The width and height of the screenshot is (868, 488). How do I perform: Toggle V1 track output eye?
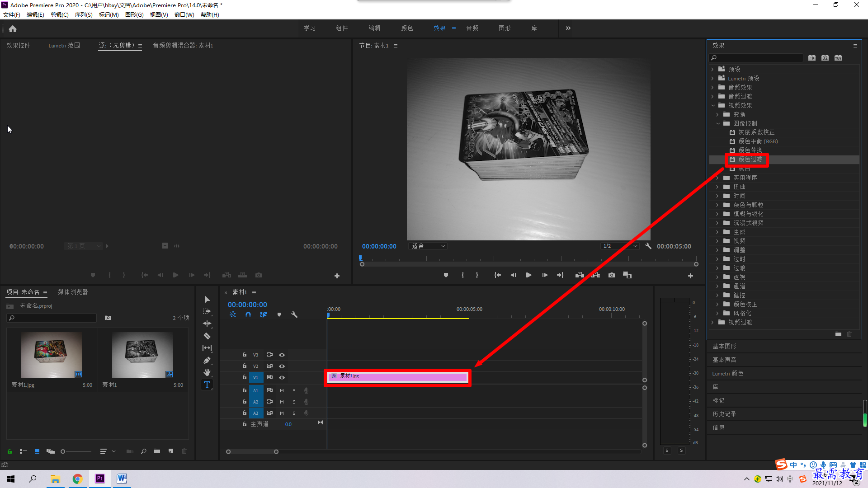(x=282, y=377)
